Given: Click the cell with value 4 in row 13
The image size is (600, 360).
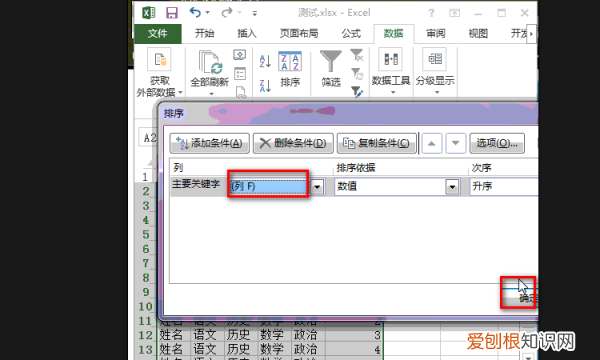Looking at the screenshot, I should [x=354, y=349].
